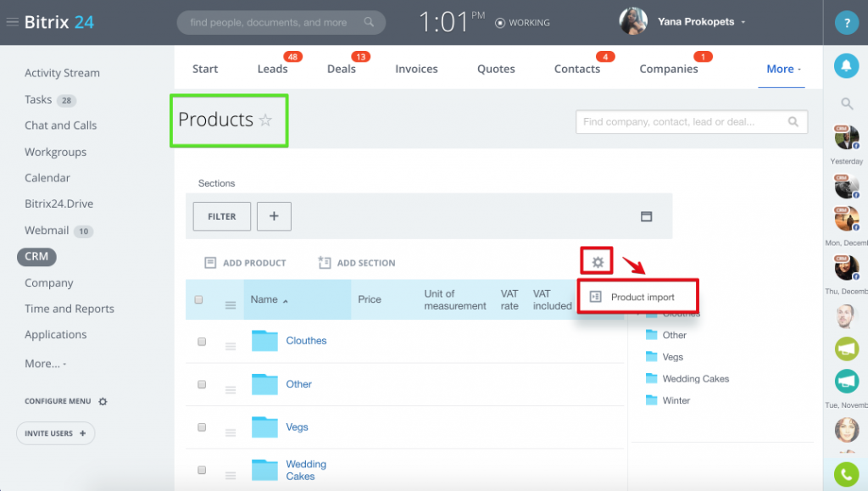
Task: Open the help question mark icon
Action: (x=847, y=23)
